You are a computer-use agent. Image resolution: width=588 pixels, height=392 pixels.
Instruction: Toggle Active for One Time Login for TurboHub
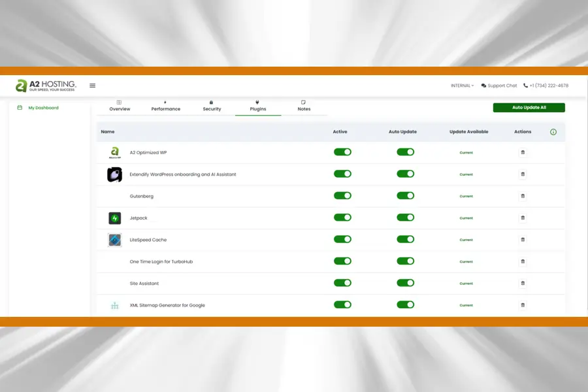point(342,261)
